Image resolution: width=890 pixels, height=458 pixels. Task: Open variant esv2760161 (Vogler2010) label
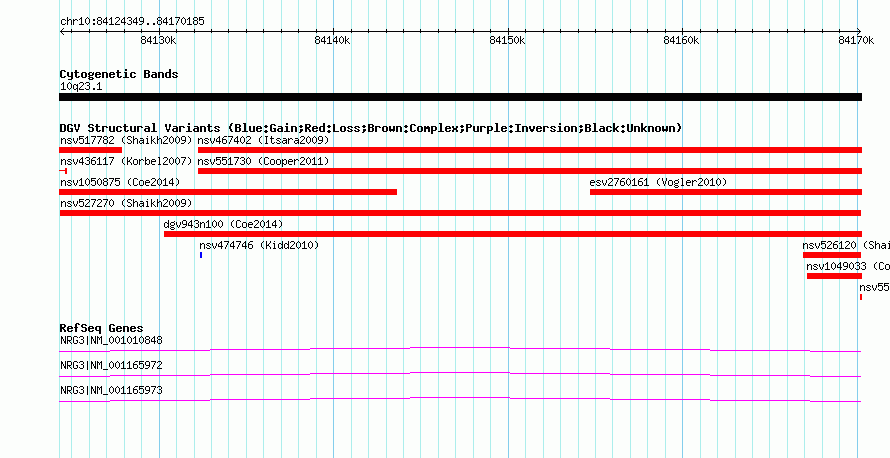658,182
